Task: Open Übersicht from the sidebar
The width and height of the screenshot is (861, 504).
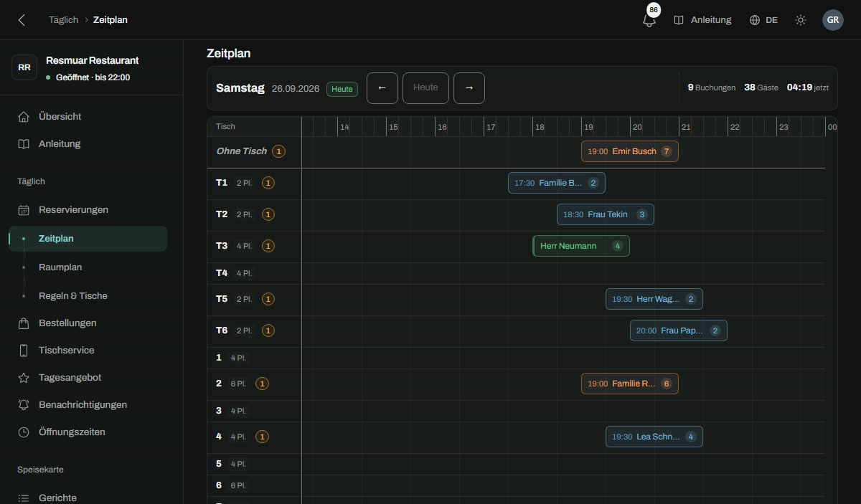Action: pos(88,116)
